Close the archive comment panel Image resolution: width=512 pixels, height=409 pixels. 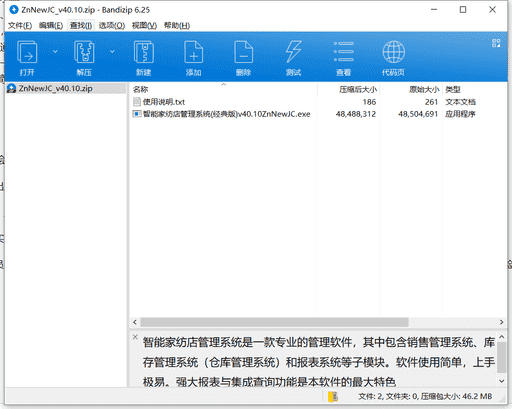[135, 337]
